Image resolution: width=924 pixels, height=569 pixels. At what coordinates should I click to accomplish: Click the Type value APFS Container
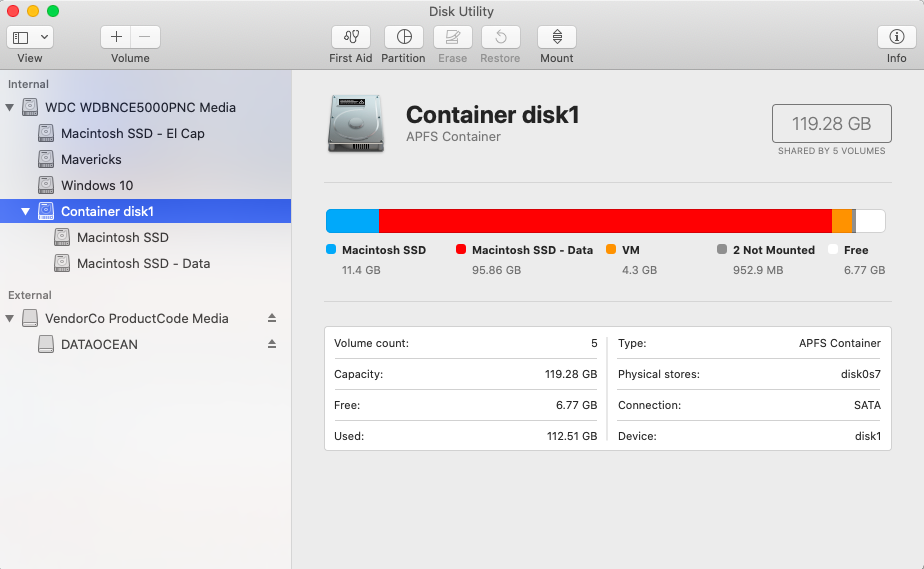(840, 343)
